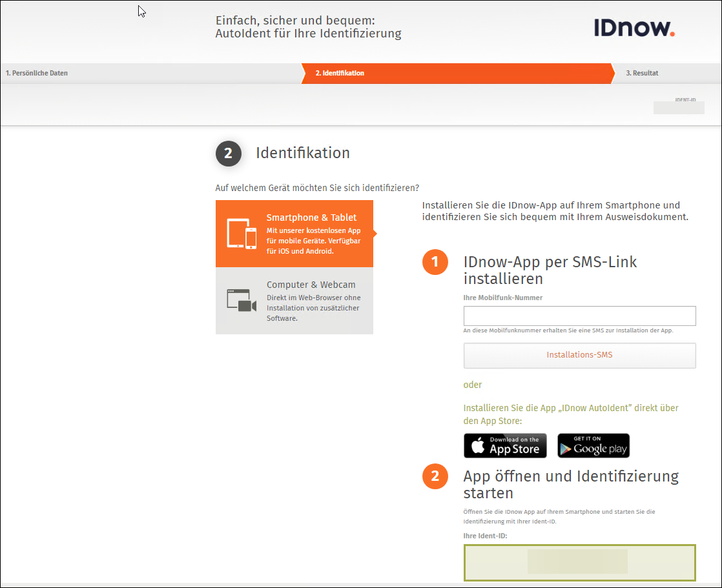Click the IDnow logo
Screen dimensions: 722x588
(x=634, y=28)
